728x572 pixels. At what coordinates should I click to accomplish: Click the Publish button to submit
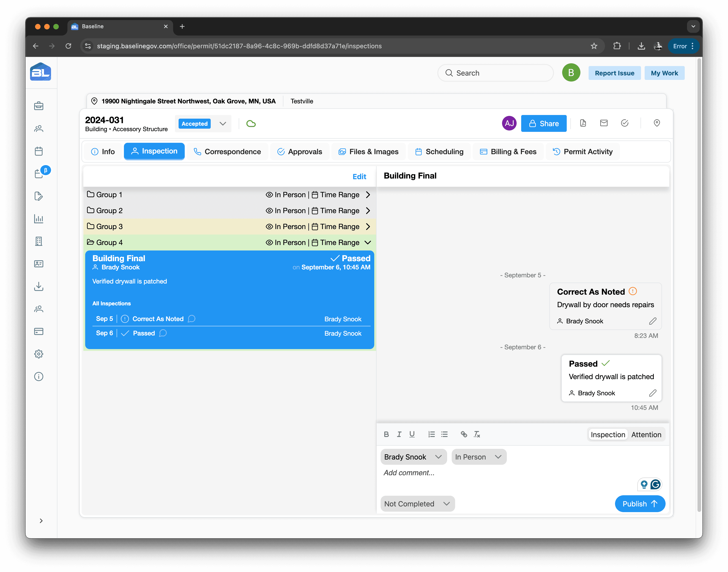pos(640,503)
